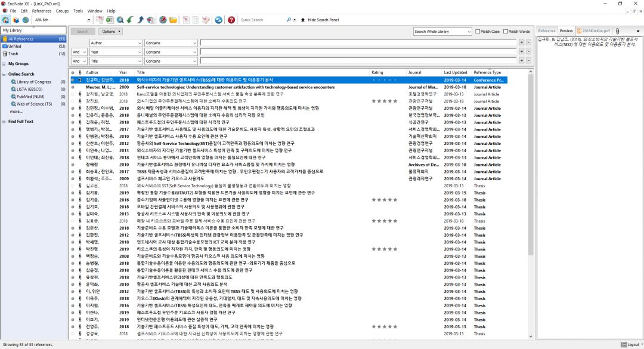The width and height of the screenshot is (644, 349).
Task: Open the Groups menu
Action: tap(62, 11)
